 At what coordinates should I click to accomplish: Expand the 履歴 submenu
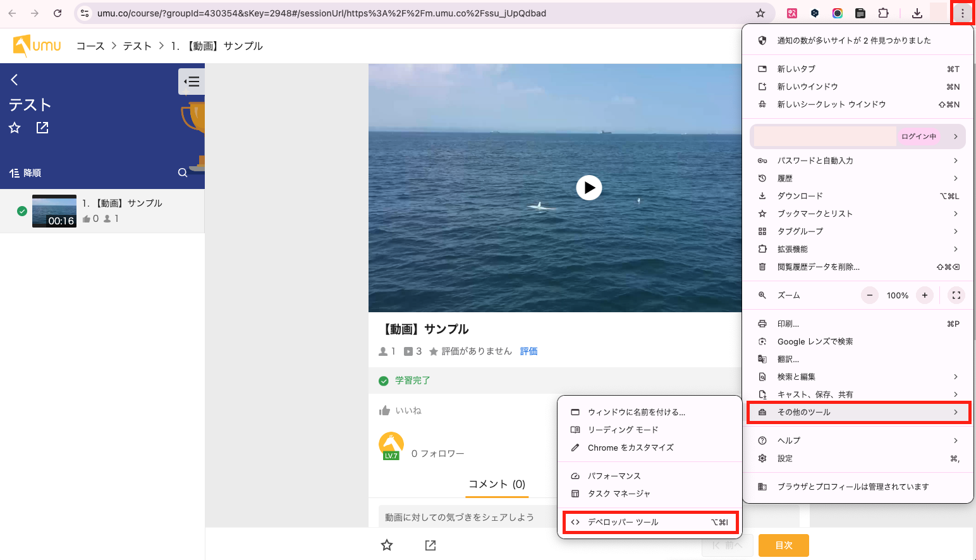pyautogui.click(x=858, y=178)
